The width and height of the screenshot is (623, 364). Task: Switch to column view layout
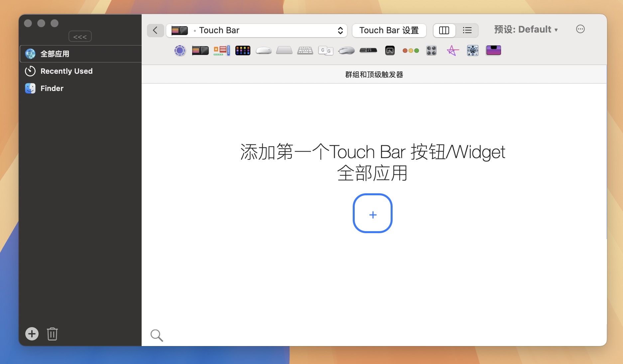444,30
